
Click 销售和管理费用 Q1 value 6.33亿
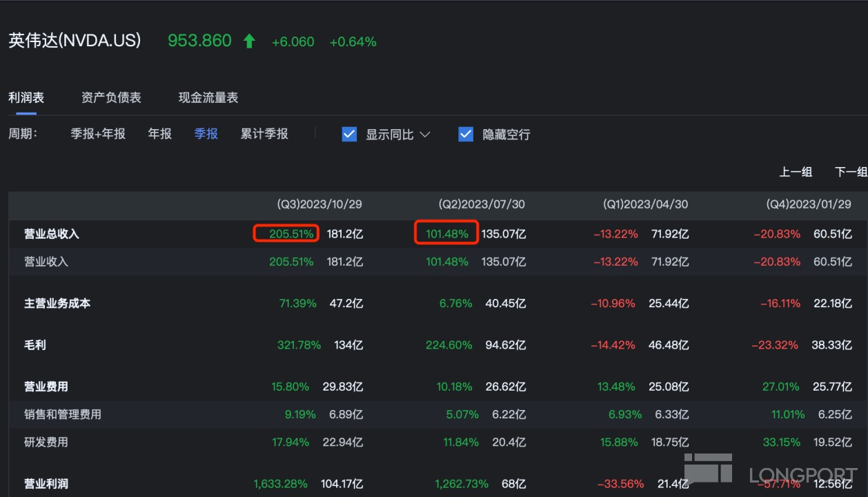[x=671, y=414]
